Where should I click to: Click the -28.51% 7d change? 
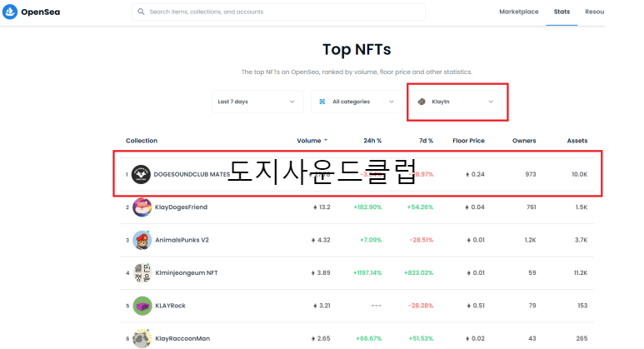[422, 240]
